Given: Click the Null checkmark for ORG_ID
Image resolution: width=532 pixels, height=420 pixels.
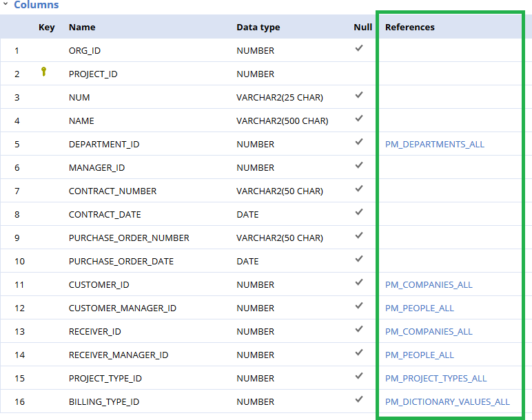Looking at the screenshot, I should coord(358,49).
